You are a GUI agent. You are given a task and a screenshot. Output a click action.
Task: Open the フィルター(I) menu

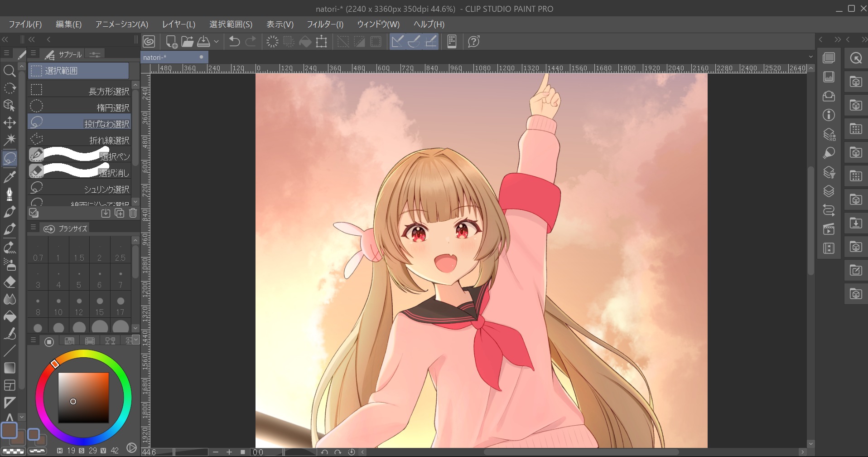click(x=325, y=24)
